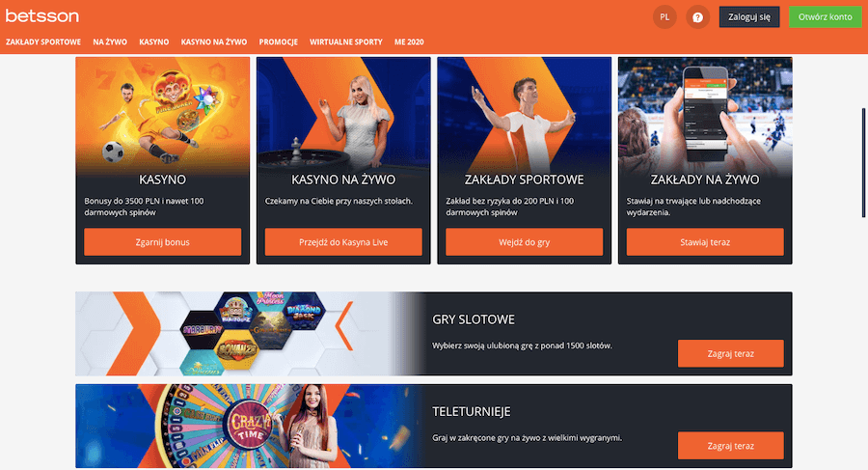Click Zagraj teraz for Gry Slotowe

[x=731, y=353]
